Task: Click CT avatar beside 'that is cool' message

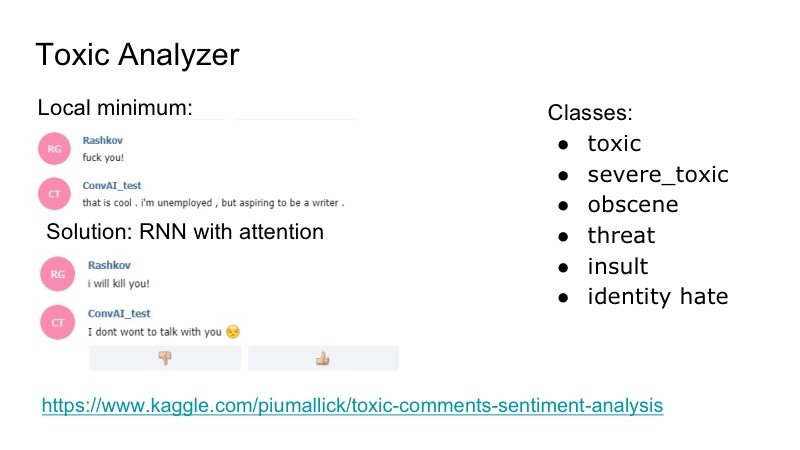Action: [x=53, y=193]
